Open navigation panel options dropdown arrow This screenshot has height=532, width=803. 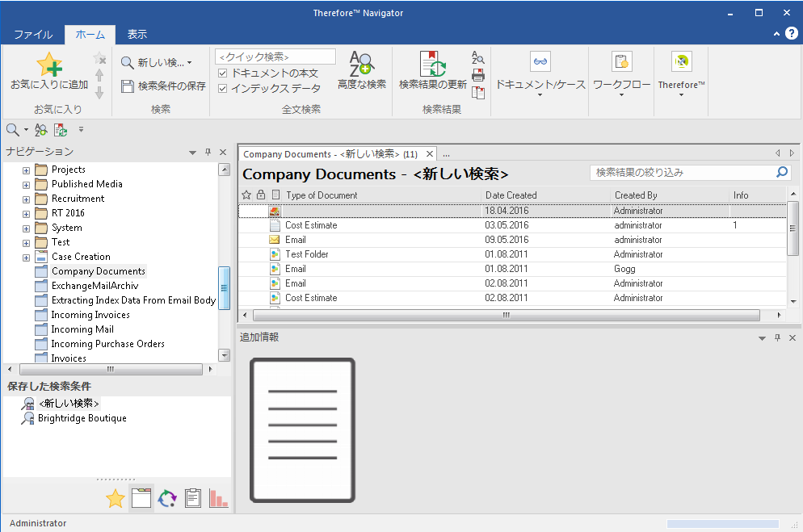[x=192, y=153]
